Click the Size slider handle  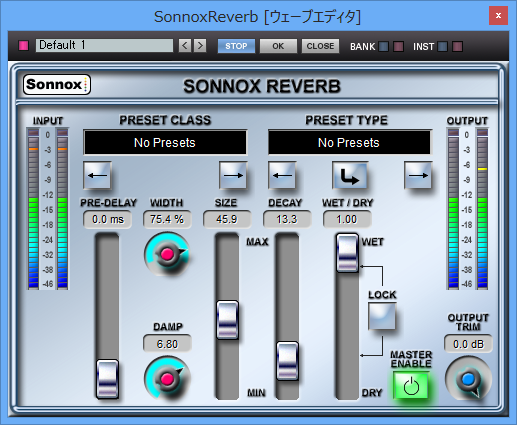[227, 320]
